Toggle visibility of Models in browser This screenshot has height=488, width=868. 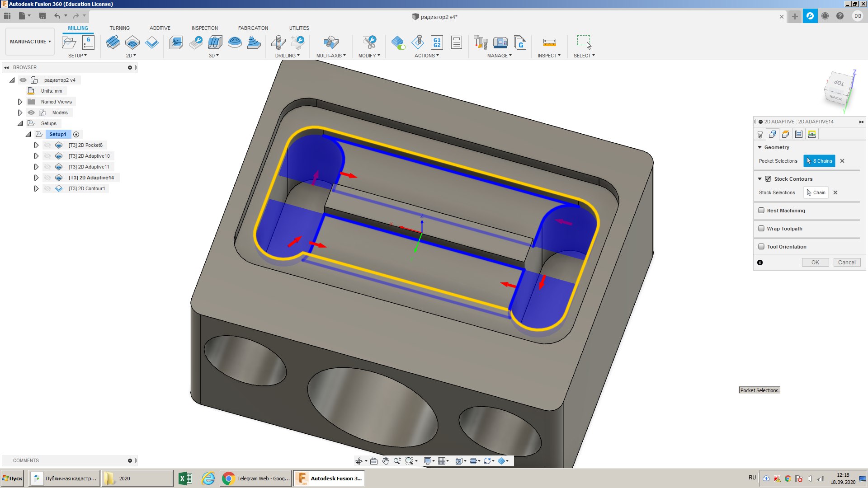(31, 113)
